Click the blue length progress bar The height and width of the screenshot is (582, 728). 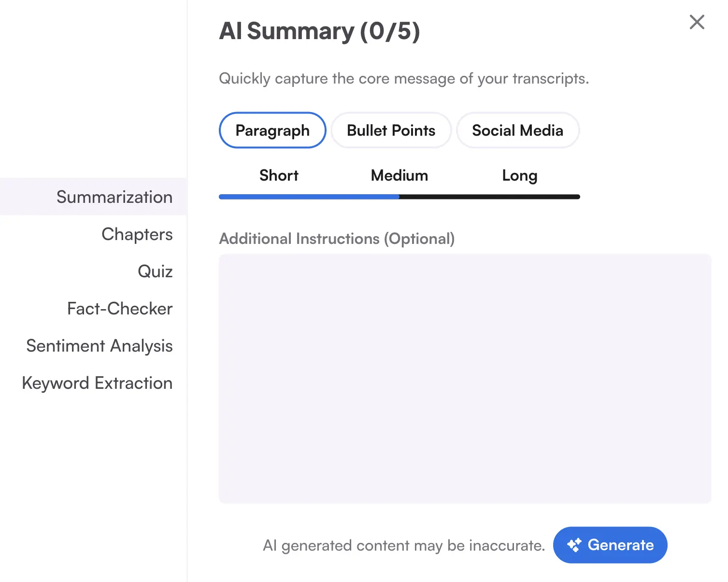coord(309,197)
